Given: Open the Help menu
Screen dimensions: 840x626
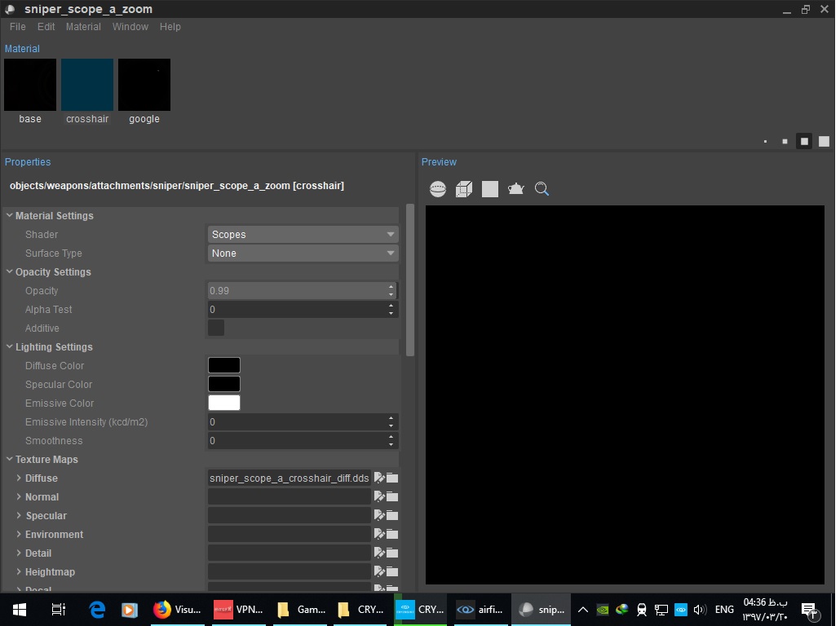Looking at the screenshot, I should coord(170,27).
